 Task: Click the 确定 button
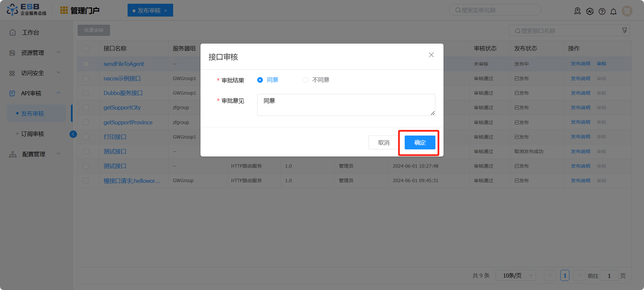click(x=420, y=143)
